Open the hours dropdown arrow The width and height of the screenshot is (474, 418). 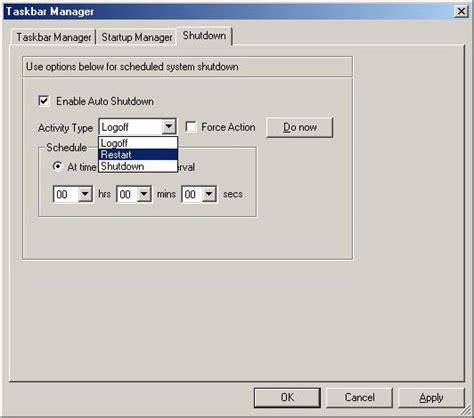[x=85, y=194]
